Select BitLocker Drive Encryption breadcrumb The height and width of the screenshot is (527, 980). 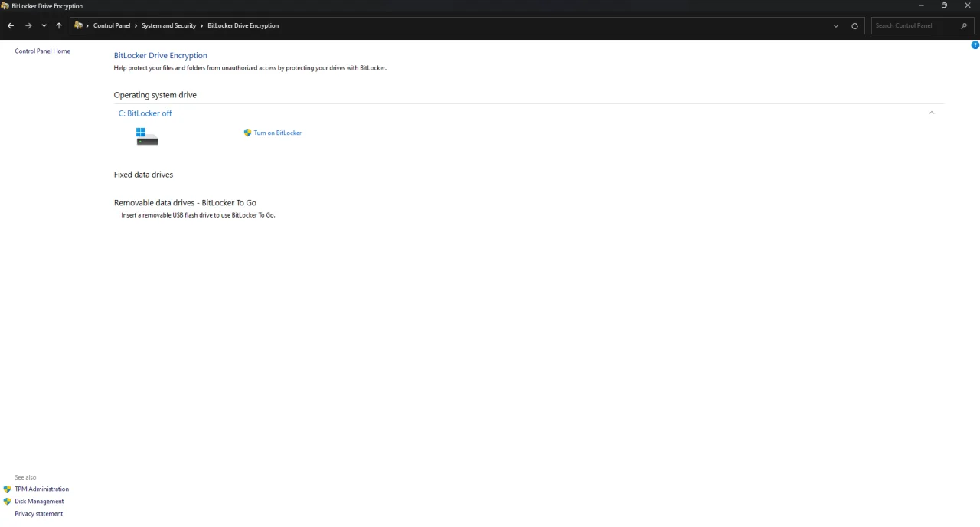243,25
